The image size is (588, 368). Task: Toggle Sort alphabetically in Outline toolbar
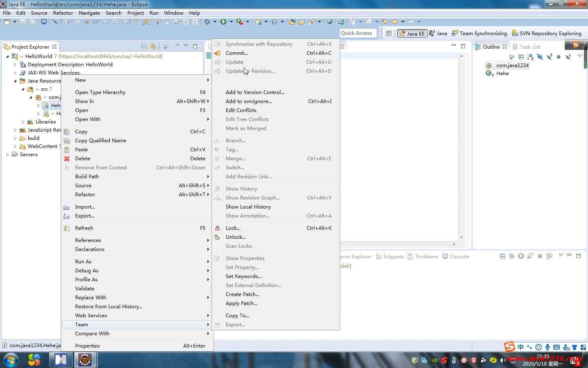530,57
